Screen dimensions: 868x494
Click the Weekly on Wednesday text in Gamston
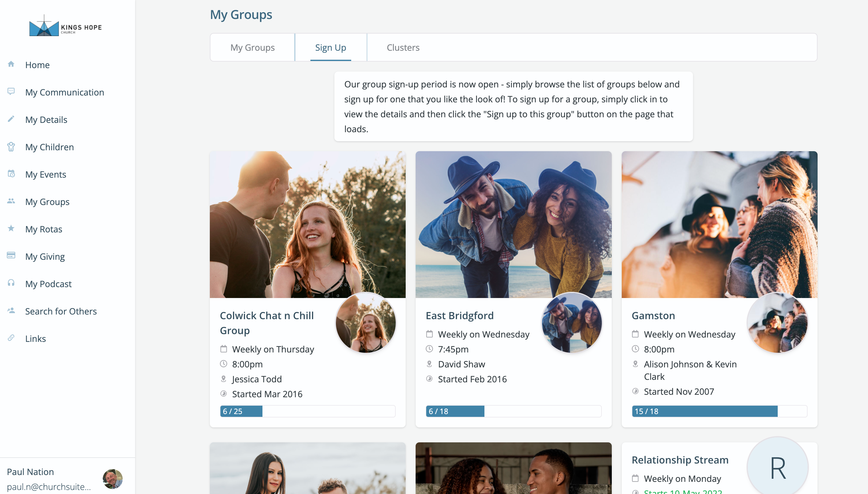coord(689,334)
